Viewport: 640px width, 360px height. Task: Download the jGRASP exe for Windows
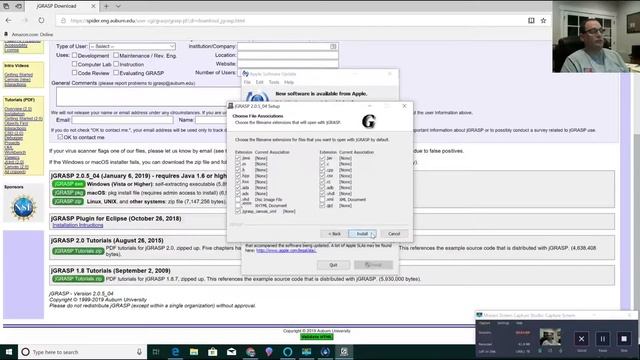pos(69,184)
